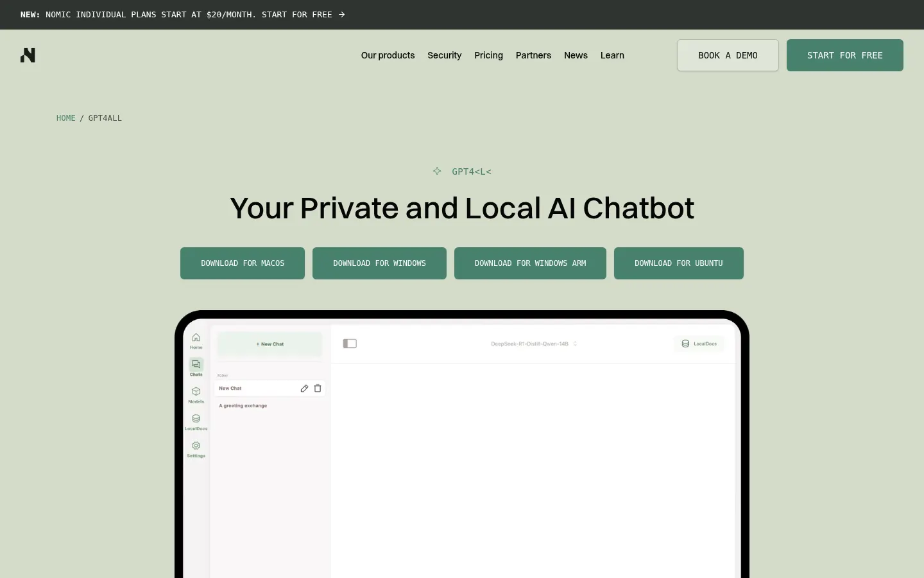The width and height of the screenshot is (924, 578).
Task: Open the News menu item
Action: pos(576,55)
